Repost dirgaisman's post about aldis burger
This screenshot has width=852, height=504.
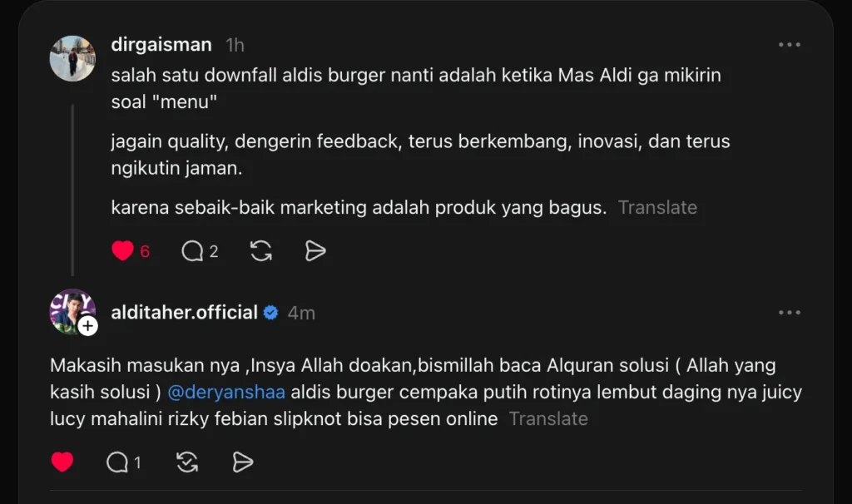point(261,251)
